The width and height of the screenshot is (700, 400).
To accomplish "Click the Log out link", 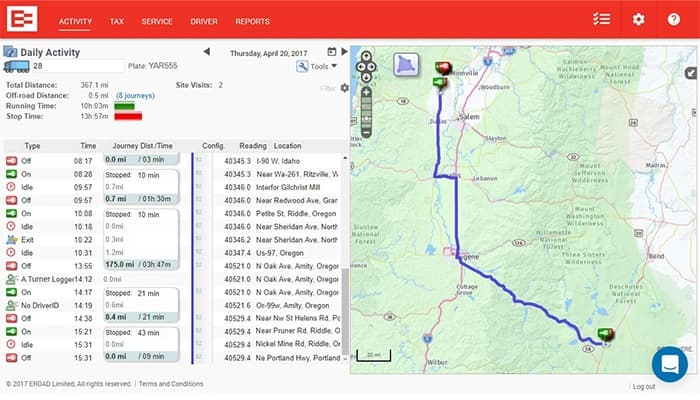I will (644, 386).
